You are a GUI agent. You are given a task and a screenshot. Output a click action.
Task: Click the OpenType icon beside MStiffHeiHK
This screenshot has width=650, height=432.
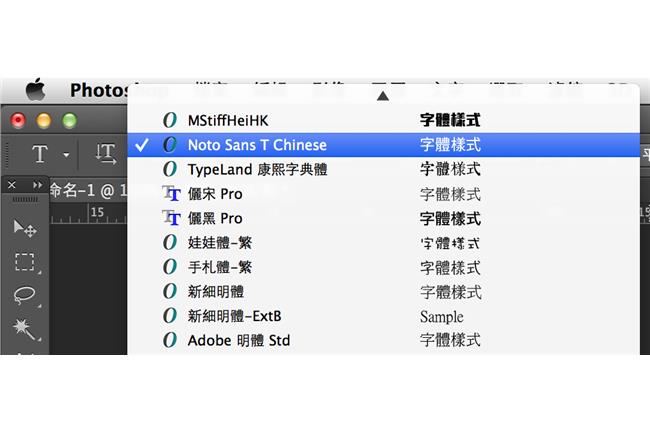click(x=170, y=120)
